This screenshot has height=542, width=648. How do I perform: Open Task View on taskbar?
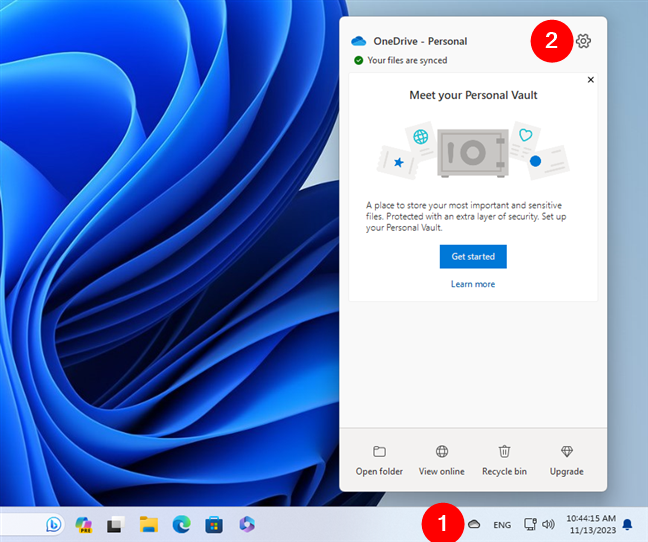(x=116, y=524)
